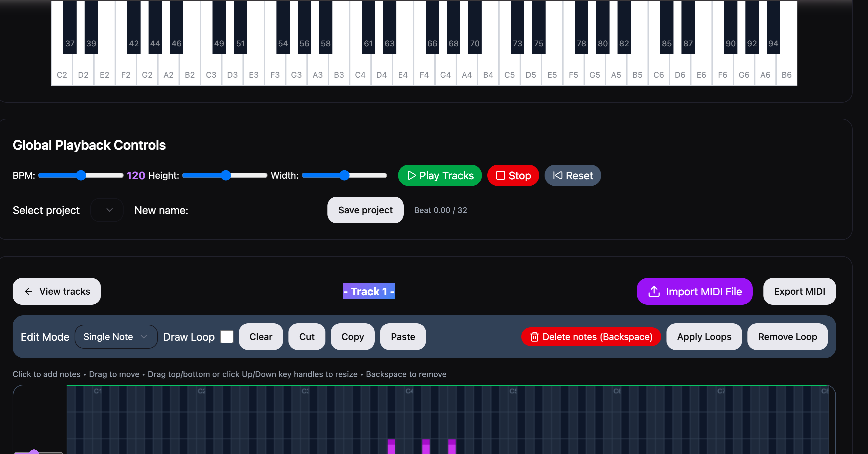Start playback with Play Tracks
The width and height of the screenshot is (868, 454).
(440, 175)
